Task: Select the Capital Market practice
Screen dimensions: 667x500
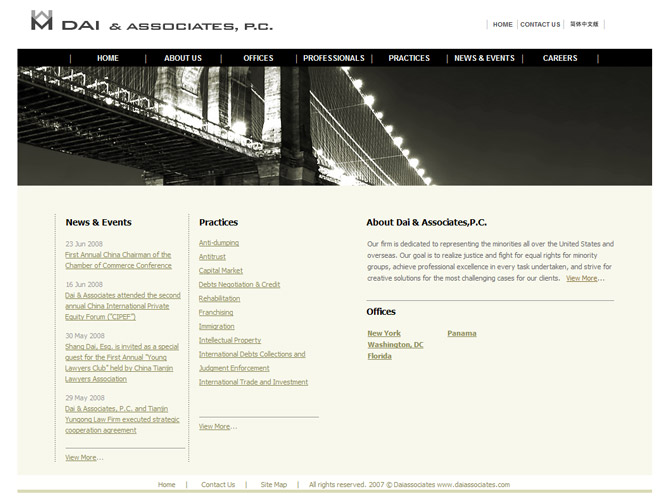Action: (221, 271)
